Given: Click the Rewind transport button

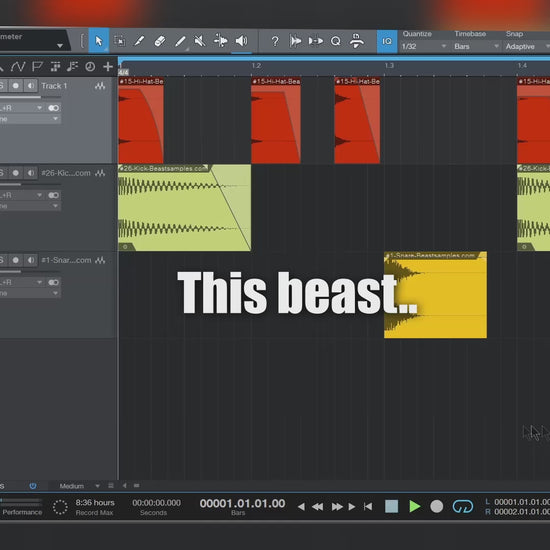Looking at the screenshot, I should [x=317, y=507].
